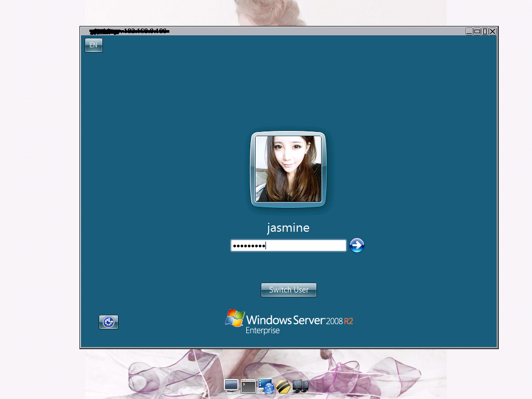Open the terminal icon in the dock

tap(248, 386)
